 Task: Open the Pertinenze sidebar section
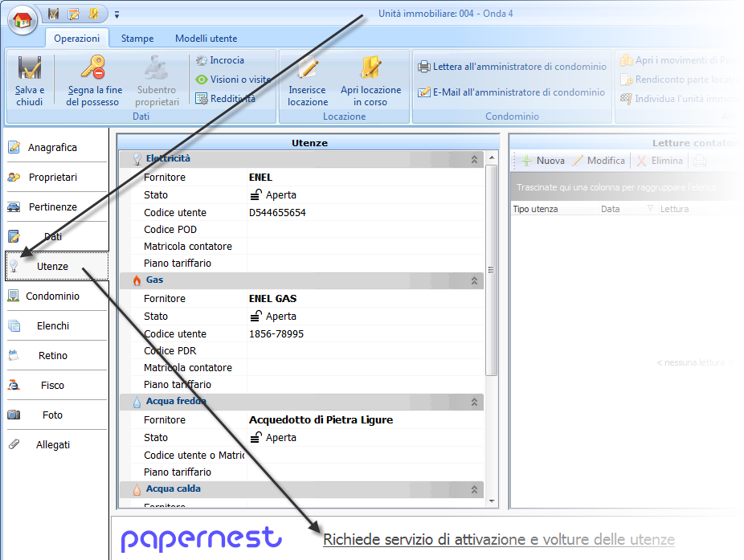coord(57,207)
